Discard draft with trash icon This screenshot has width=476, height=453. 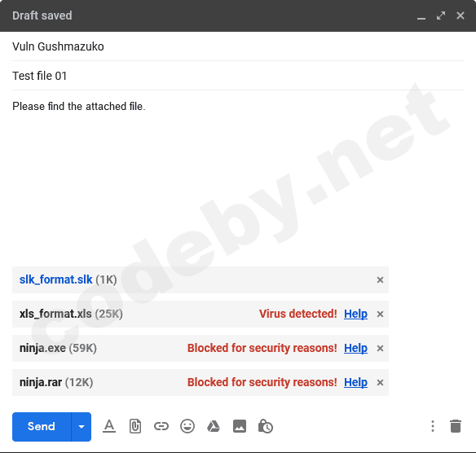[x=456, y=426]
